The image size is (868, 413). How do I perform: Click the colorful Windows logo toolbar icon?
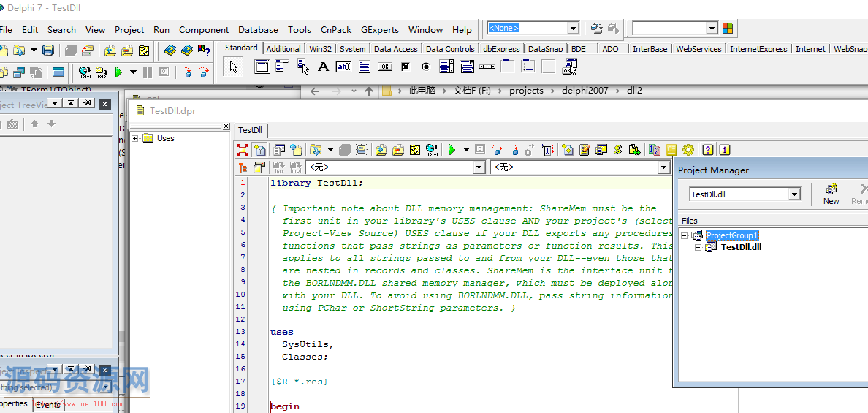tap(728, 29)
